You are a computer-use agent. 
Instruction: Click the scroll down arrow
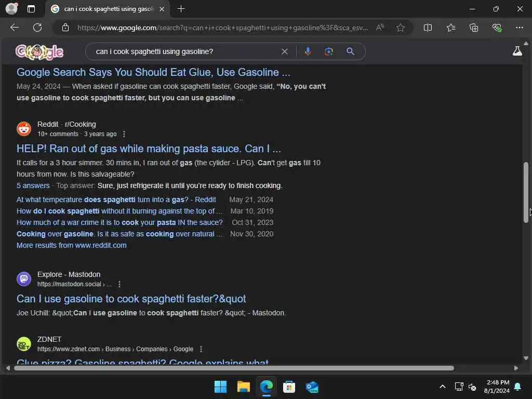pos(526,358)
